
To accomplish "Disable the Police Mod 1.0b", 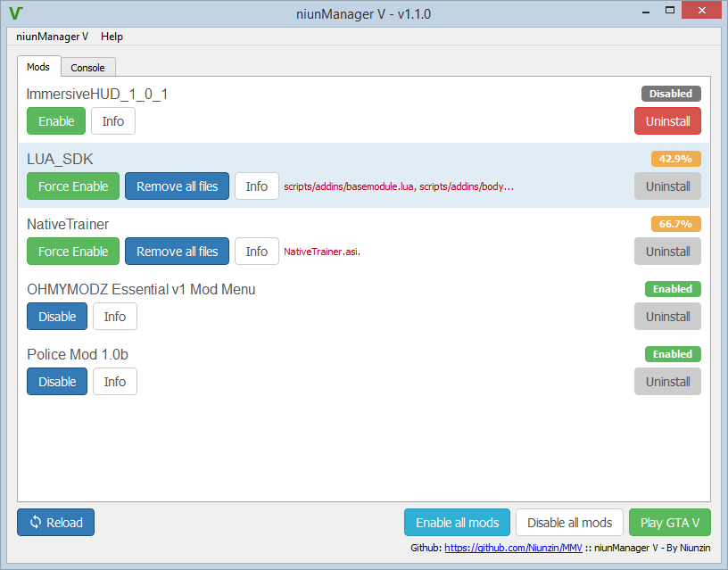I will coord(57,382).
